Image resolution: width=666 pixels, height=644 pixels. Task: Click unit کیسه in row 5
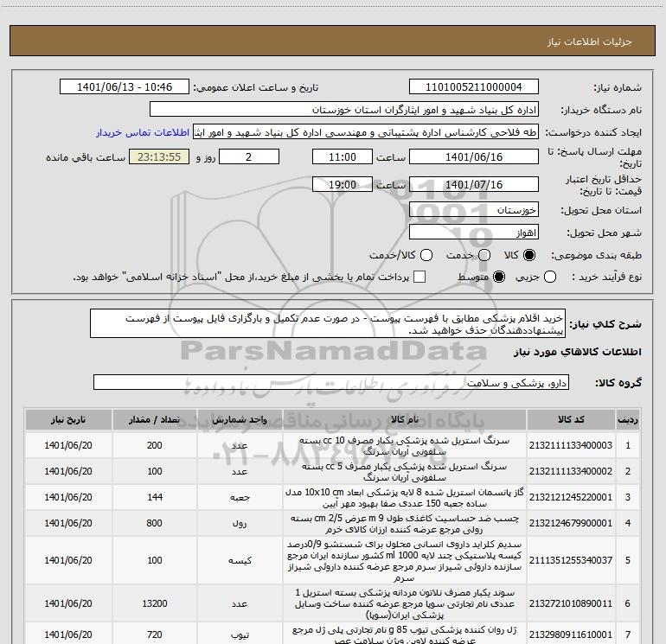(240, 561)
